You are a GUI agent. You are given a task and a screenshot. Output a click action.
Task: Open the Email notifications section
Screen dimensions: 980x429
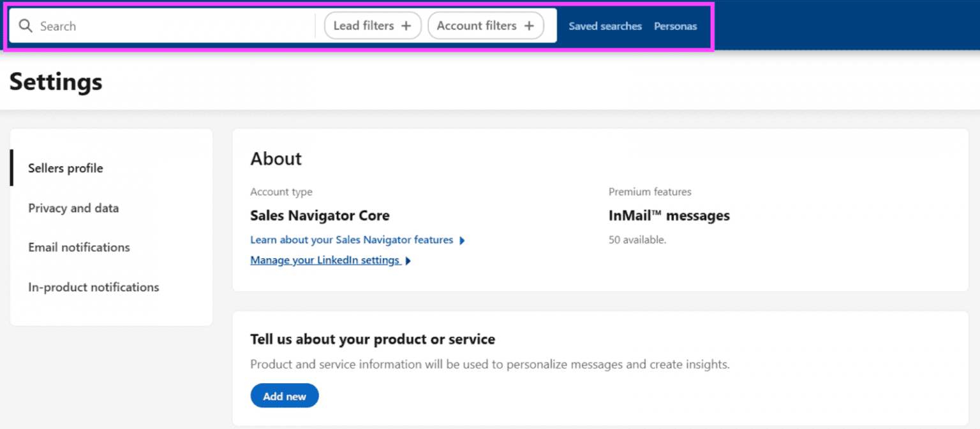(x=79, y=247)
